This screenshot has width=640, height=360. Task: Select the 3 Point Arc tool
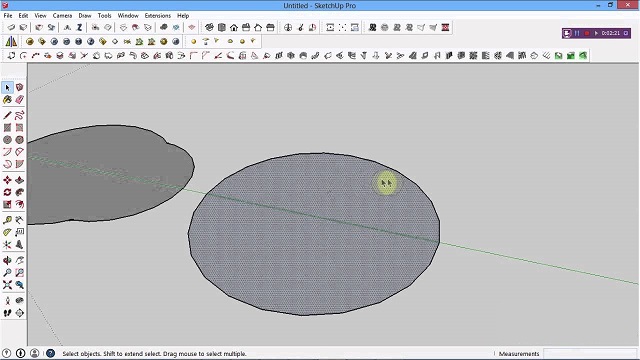7,164
